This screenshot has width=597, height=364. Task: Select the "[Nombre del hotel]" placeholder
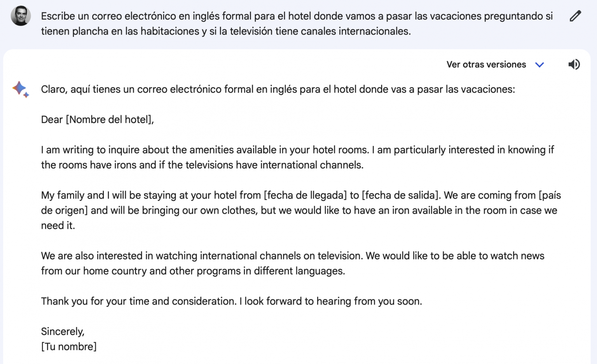pos(109,120)
